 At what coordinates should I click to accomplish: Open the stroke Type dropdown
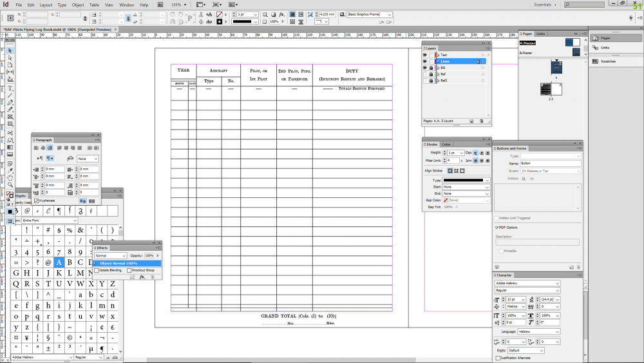pos(466,180)
